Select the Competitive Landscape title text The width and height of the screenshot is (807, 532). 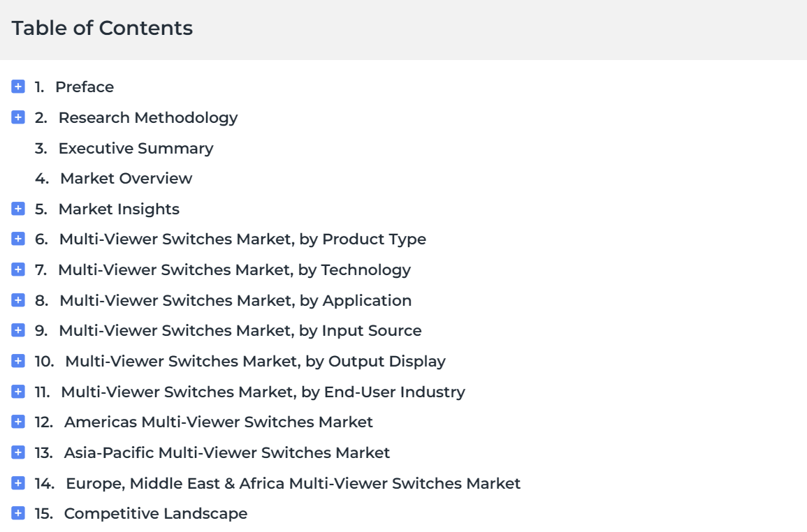point(155,513)
